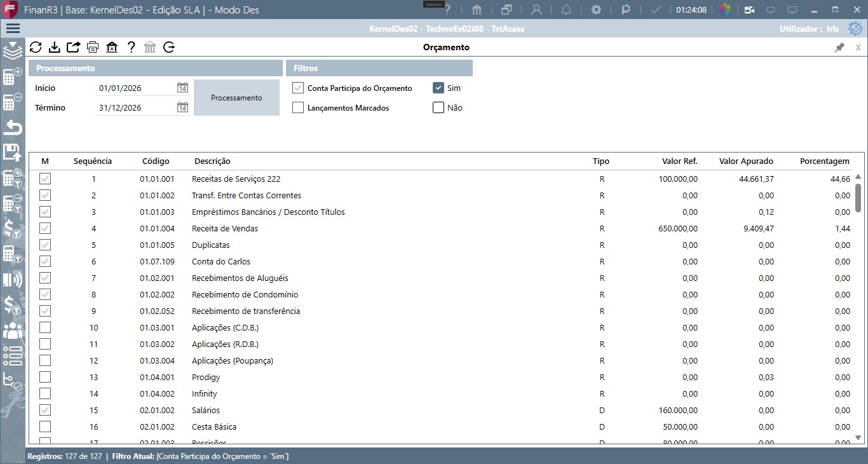Click the export share toolbar icon
Screen dimensions: 868x464
[74, 47]
